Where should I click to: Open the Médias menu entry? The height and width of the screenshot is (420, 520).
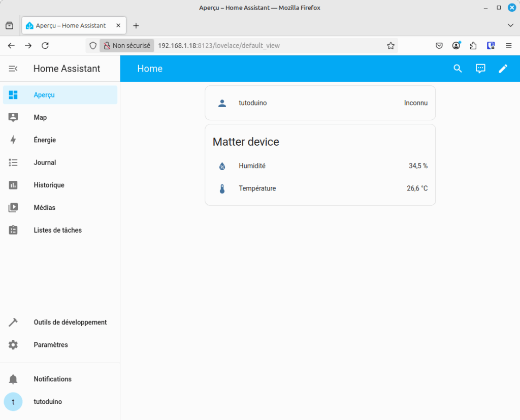(60, 208)
